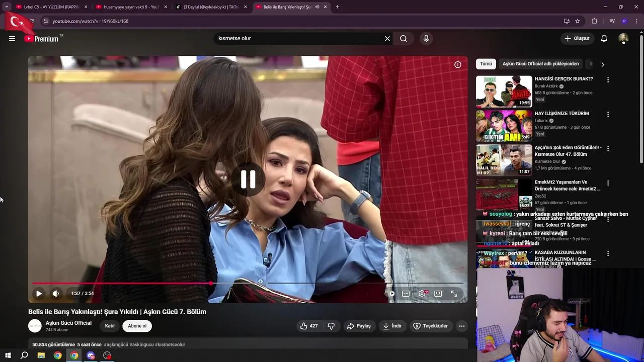The image size is (644, 362).
Task: Open HAY İLİŞKİNİZE TÜKÜRİM video thumbnail
Action: pyautogui.click(x=504, y=126)
